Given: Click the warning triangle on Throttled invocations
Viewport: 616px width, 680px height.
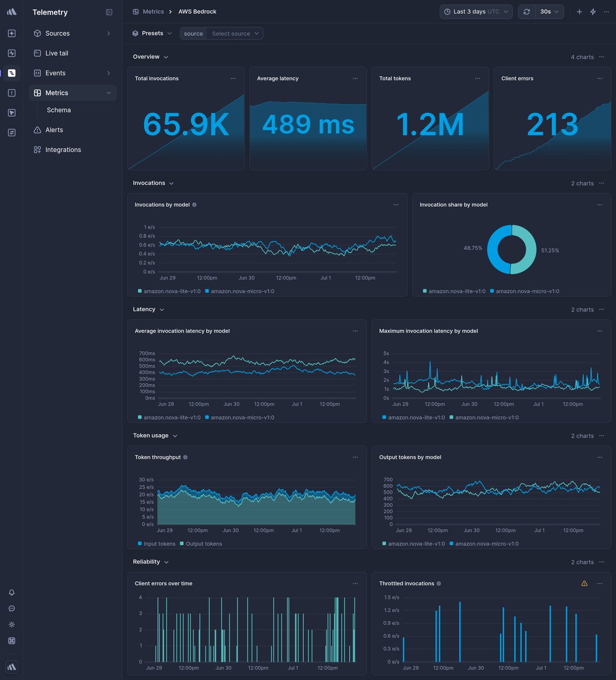Looking at the screenshot, I should click(584, 584).
